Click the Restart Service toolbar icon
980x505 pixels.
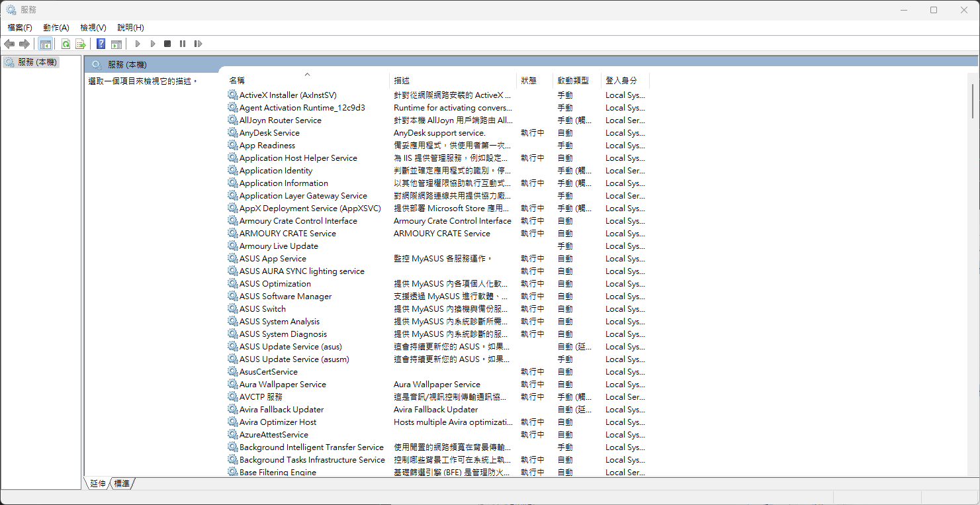pos(198,44)
